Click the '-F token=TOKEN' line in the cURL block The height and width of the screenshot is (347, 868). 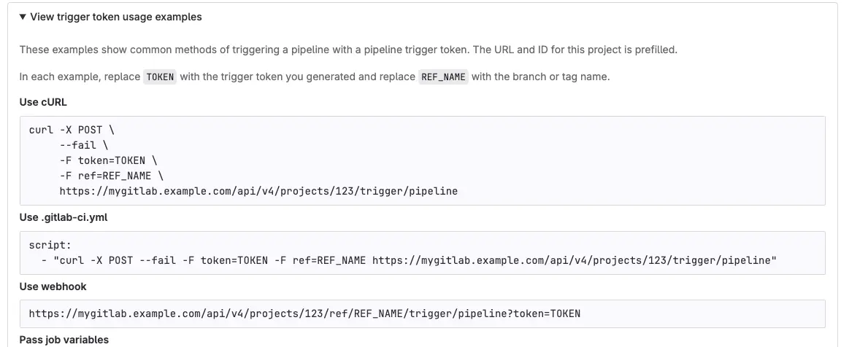pyautogui.click(x=109, y=161)
